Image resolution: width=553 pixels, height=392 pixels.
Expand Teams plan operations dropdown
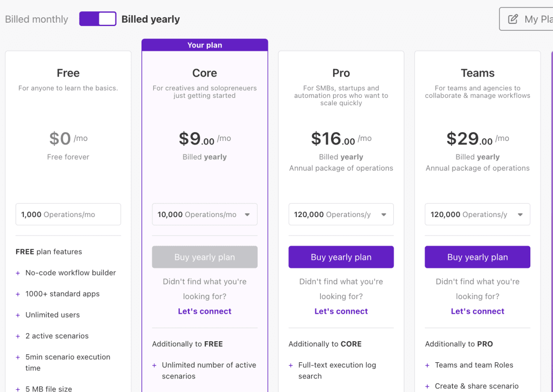[x=477, y=214]
